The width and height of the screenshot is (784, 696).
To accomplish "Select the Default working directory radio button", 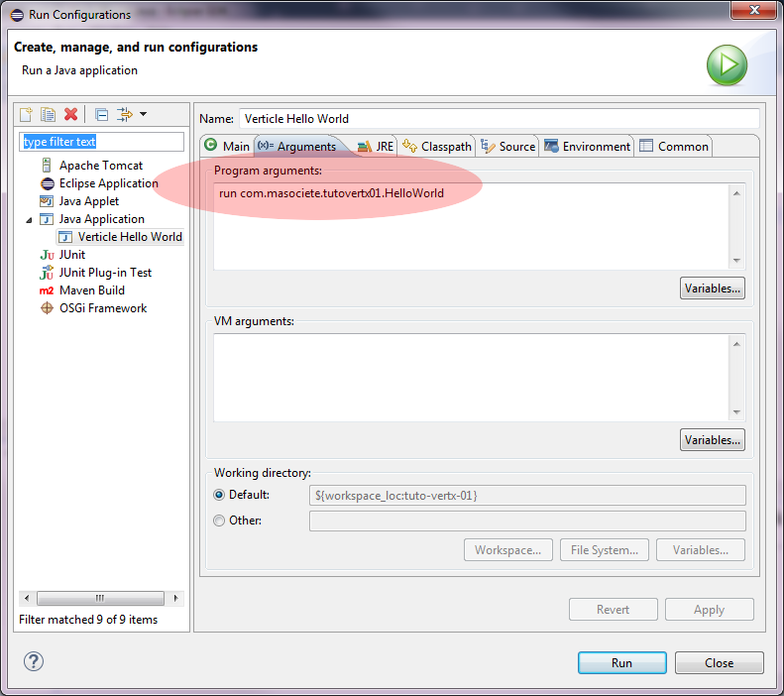I will 219,495.
